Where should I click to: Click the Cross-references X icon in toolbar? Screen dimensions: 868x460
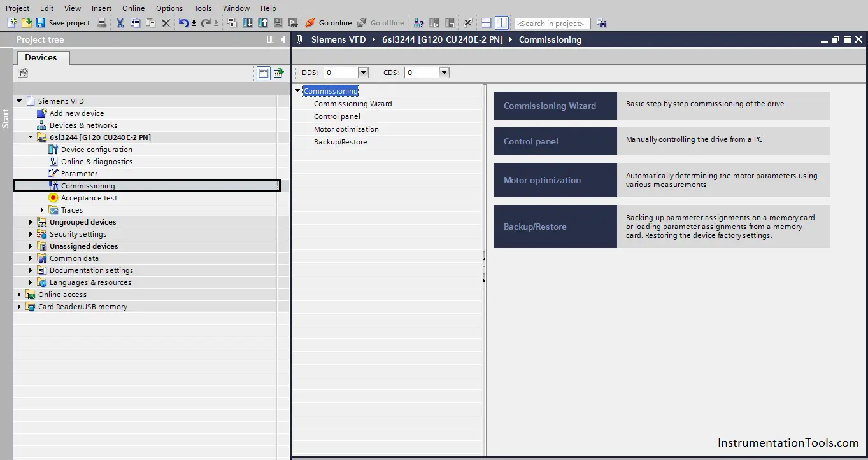point(467,23)
